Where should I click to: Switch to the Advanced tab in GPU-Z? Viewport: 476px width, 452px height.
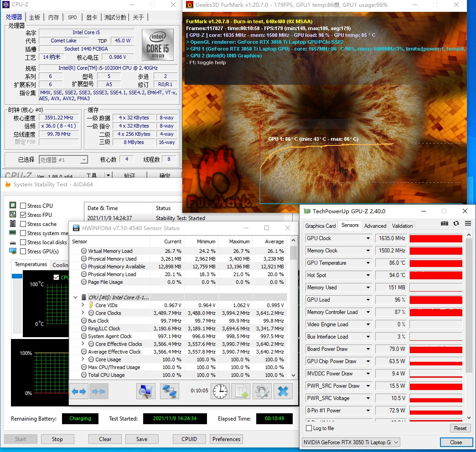(x=375, y=226)
